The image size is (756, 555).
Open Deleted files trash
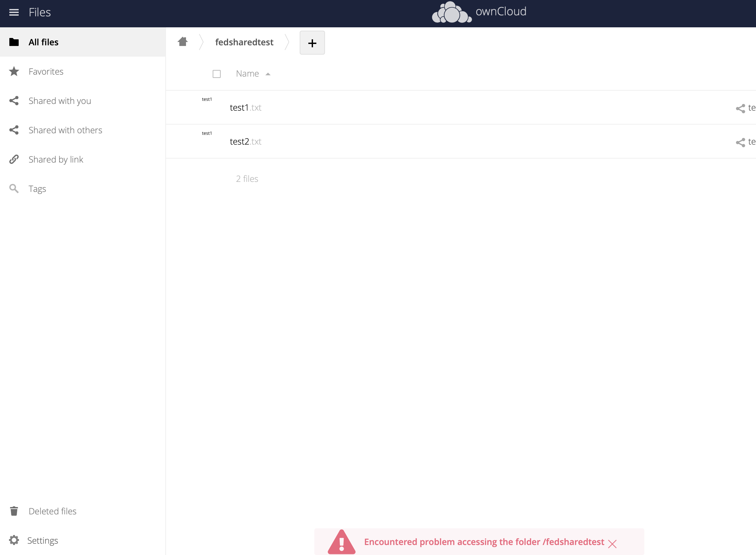pyautogui.click(x=52, y=511)
